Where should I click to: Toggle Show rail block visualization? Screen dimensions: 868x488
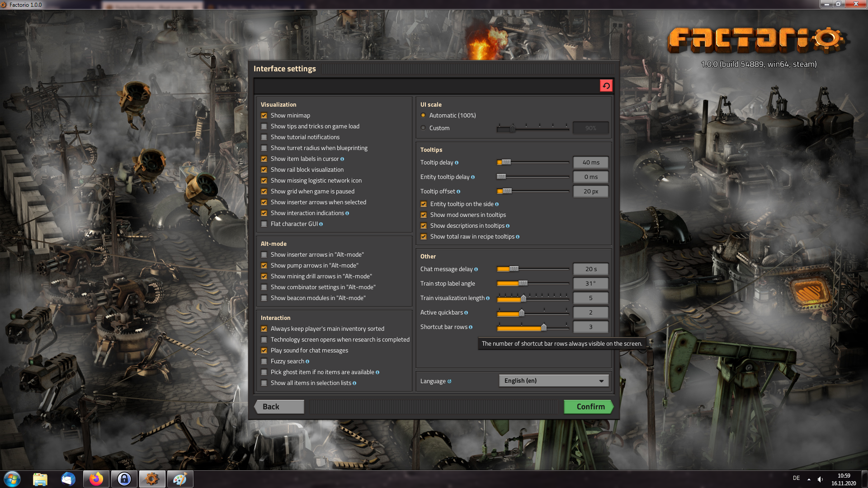(x=264, y=170)
